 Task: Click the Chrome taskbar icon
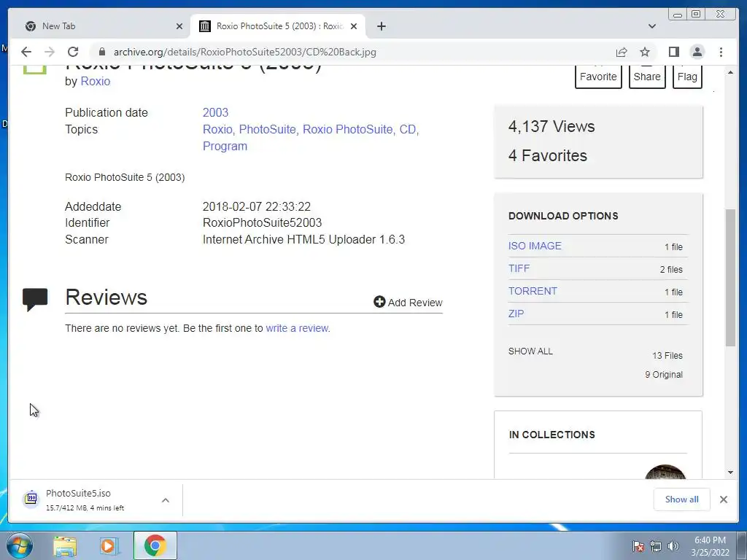pyautogui.click(x=155, y=545)
